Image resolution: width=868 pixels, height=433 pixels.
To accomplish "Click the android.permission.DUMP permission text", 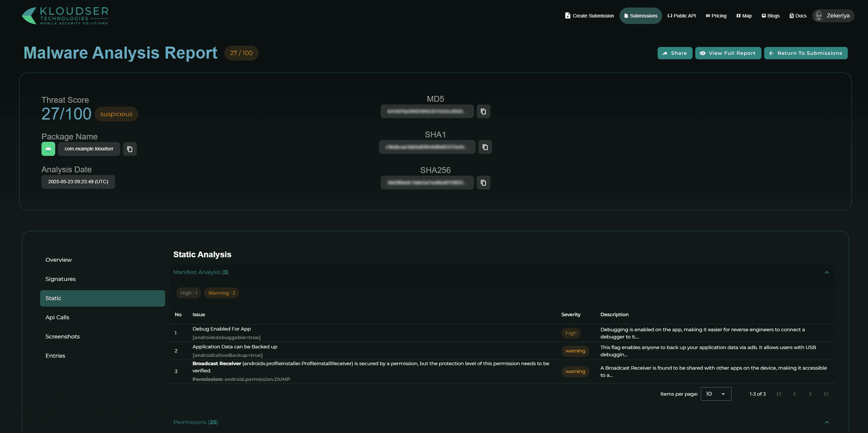I will click(x=257, y=379).
